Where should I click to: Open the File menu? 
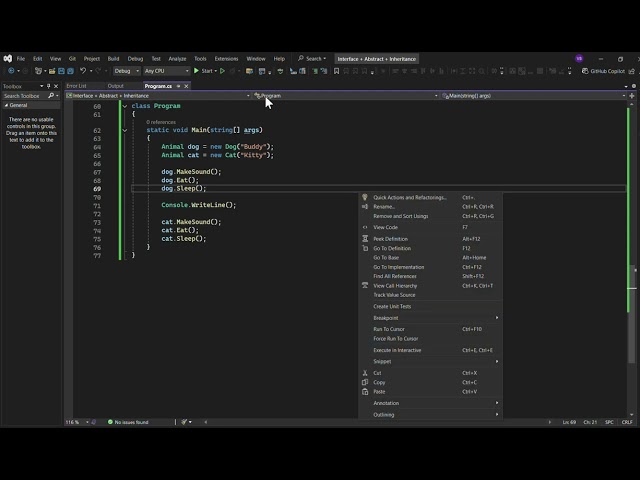(21, 59)
